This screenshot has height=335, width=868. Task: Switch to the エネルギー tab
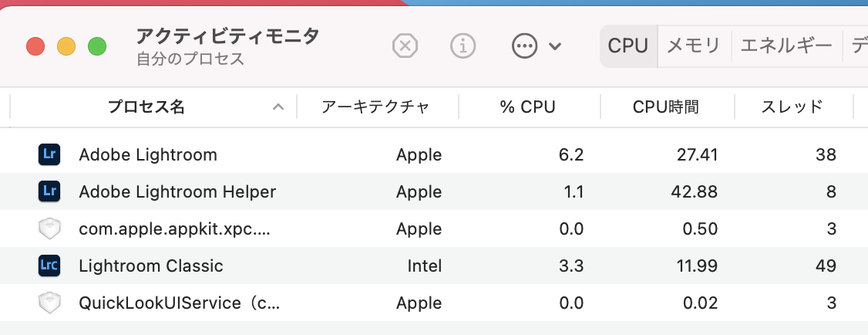point(786,46)
